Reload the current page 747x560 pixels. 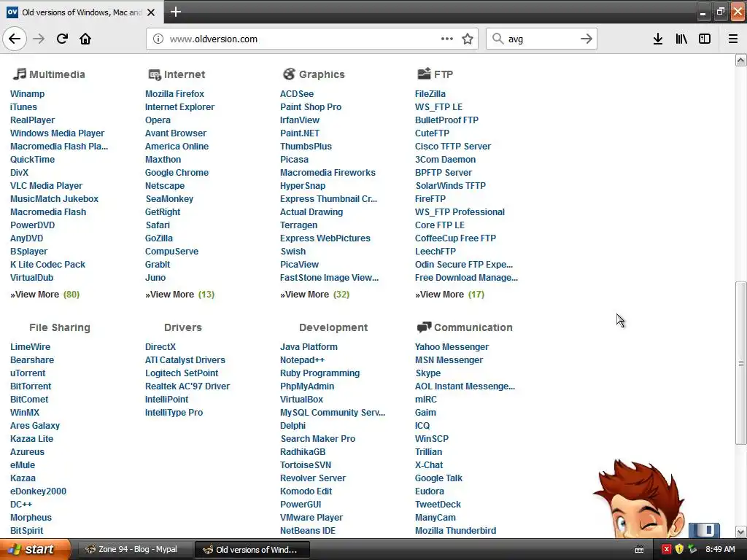(x=62, y=39)
